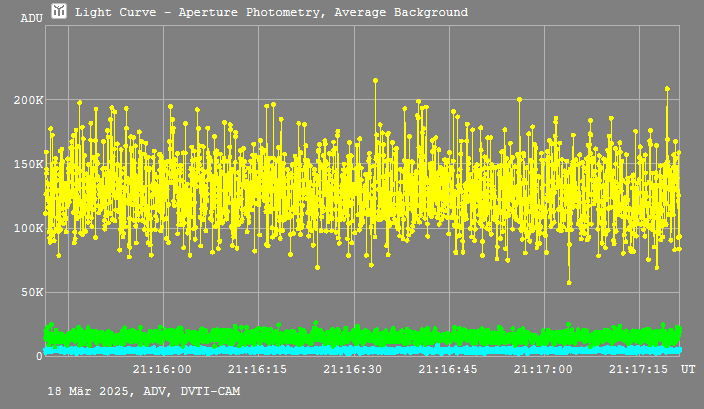Click the Tangra logo icon beside the title

[x=59, y=11]
